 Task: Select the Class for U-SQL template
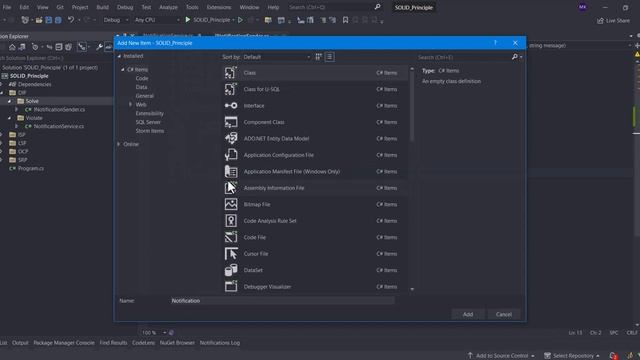point(315,89)
